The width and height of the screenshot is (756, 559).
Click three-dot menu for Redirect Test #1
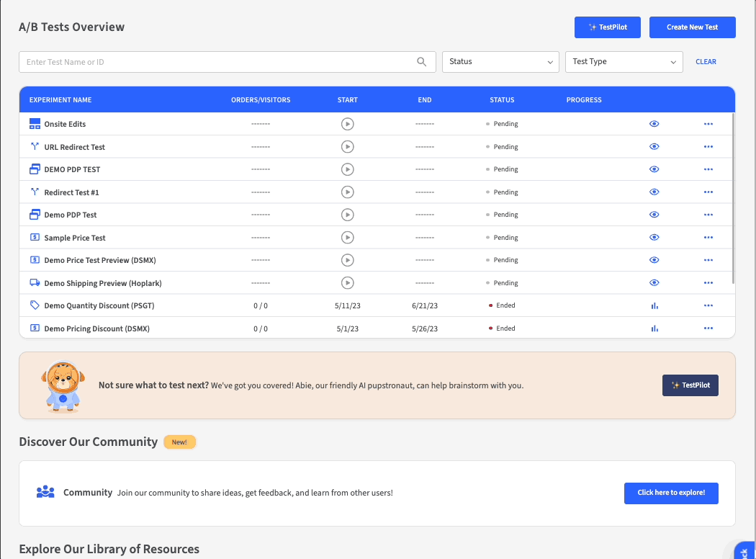click(708, 192)
